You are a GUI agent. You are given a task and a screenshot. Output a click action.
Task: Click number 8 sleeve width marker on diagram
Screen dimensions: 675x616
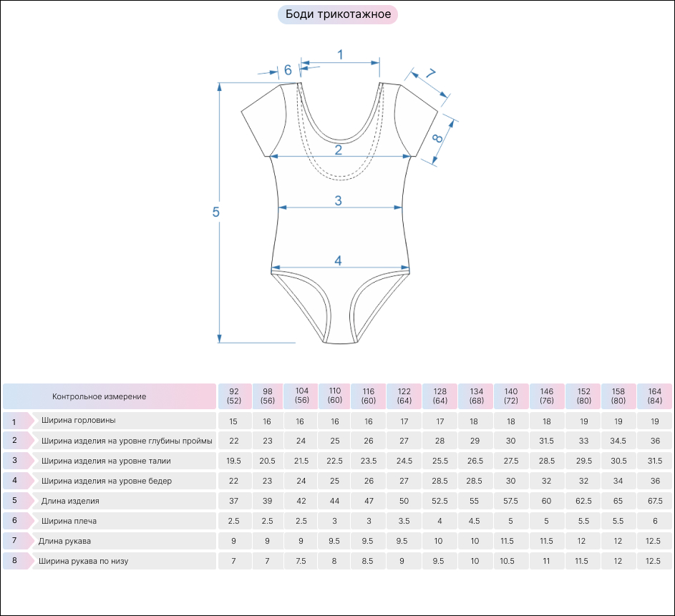(x=437, y=139)
